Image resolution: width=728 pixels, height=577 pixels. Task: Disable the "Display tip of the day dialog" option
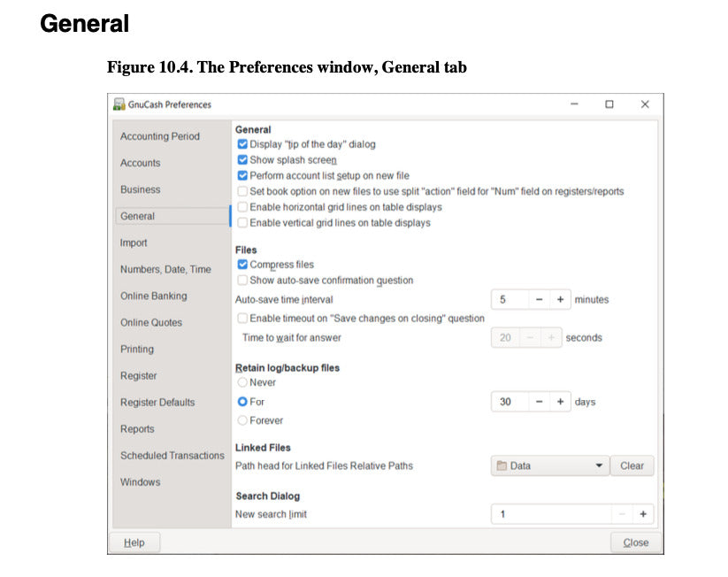click(x=242, y=143)
